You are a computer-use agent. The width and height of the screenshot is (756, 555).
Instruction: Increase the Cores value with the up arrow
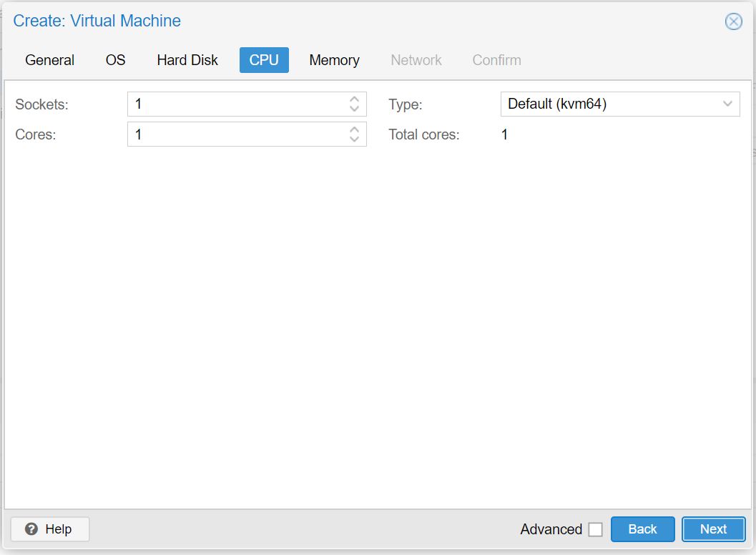pyautogui.click(x=354, y=129)
